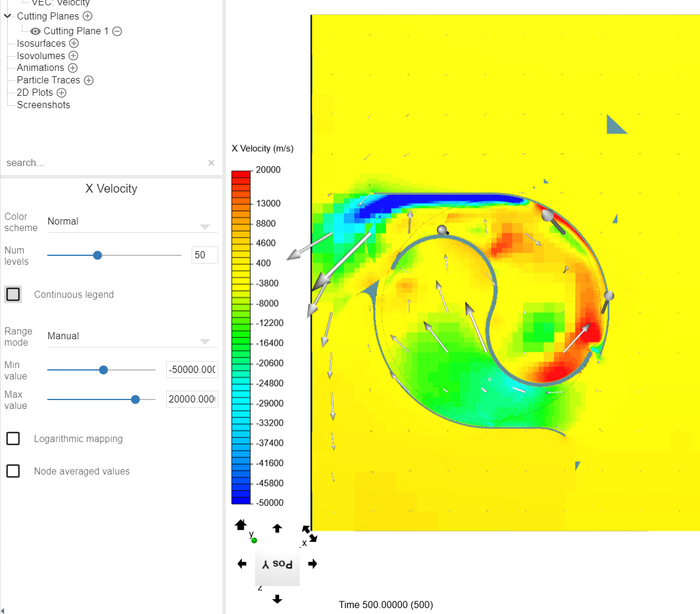This screenshot has width=700, height=614.
Task: Add a new 2D plot via plus icon
Action: click(x=61, y=93)
